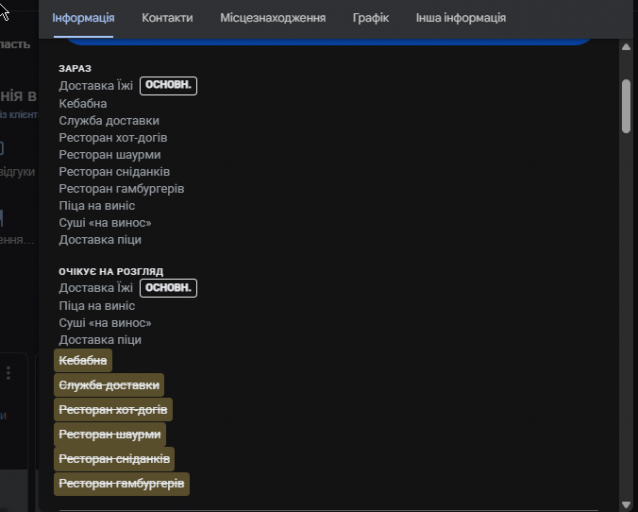Click the scrollbar up arrow
Image resolution: width=638 pixels, height=512 pixels.
tap(626, 47)
